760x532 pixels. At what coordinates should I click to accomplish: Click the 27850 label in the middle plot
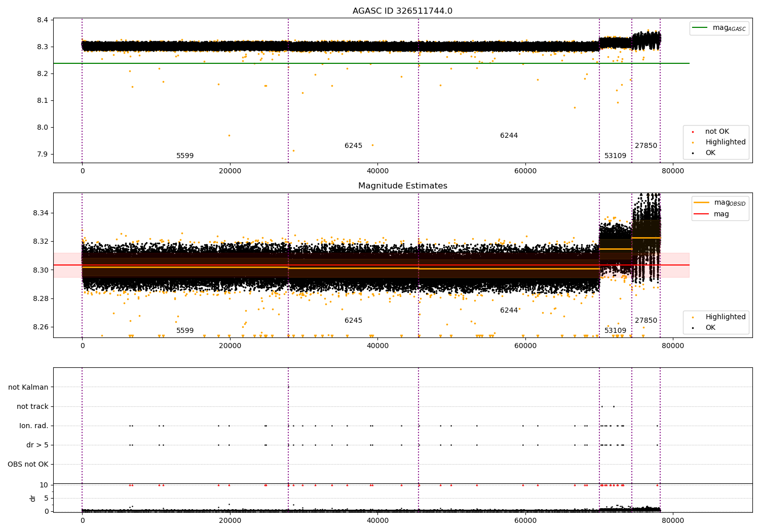pyautogui.click(x=646, y=321)
